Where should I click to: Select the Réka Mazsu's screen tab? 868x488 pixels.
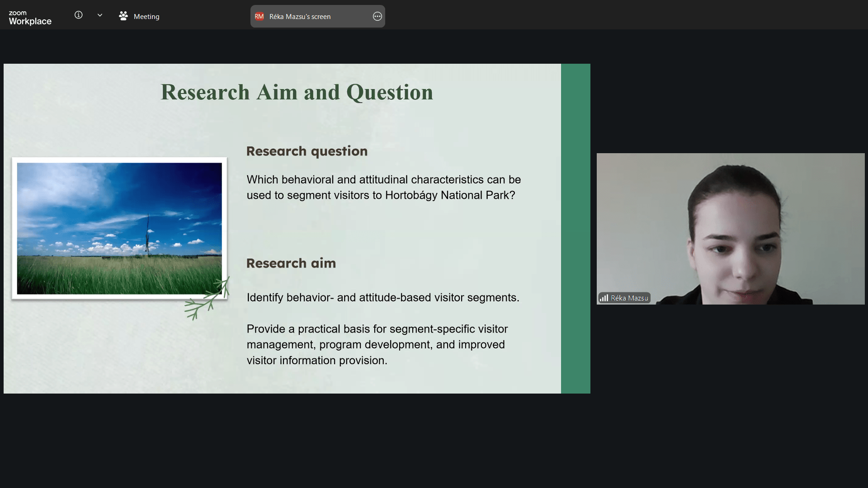pos(300,17)
